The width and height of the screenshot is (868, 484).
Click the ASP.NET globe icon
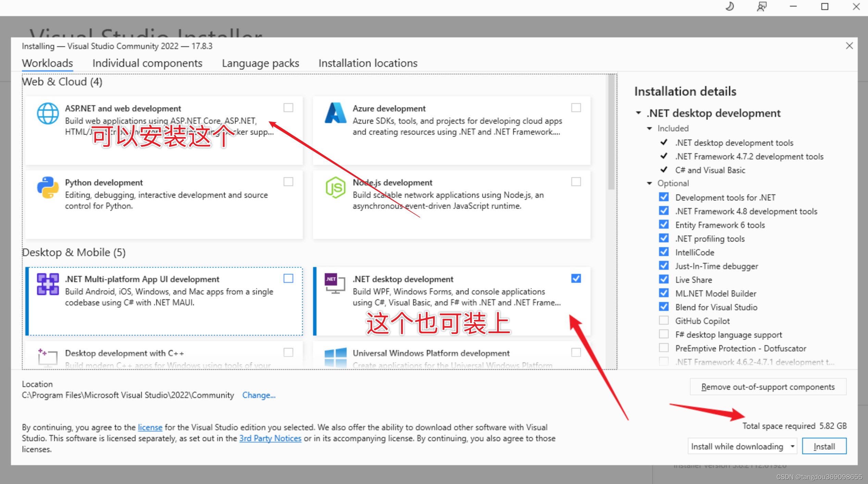point(48,113)
